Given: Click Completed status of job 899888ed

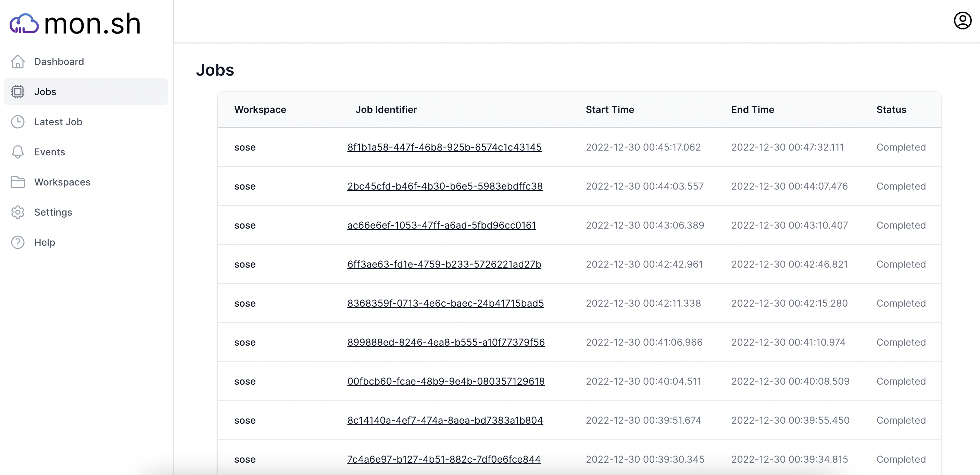Looking at the screenshot, I should (901, 342).
